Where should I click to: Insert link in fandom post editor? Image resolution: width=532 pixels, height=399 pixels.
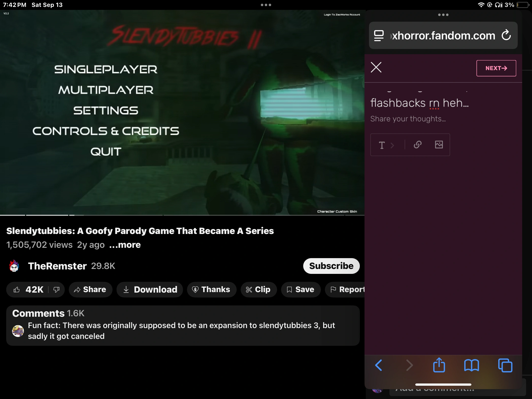tap(417, 145)
